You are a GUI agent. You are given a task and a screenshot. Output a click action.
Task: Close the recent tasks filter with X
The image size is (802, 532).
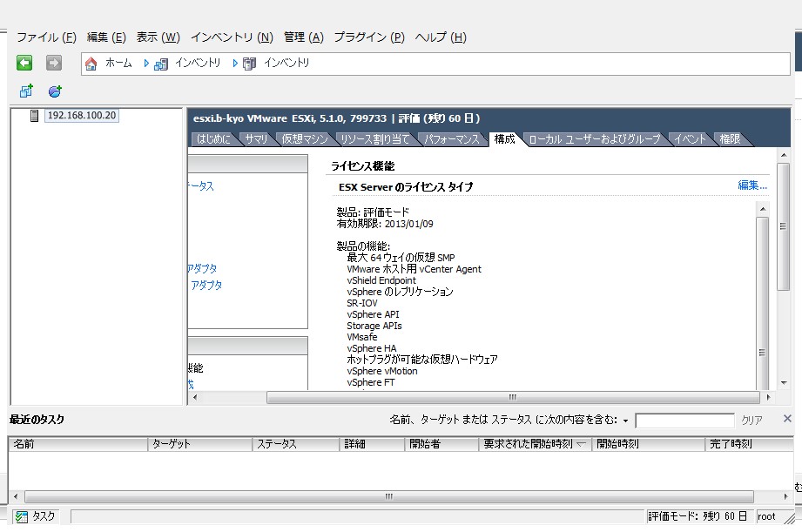pyautogui.click(x=787, y=419)
